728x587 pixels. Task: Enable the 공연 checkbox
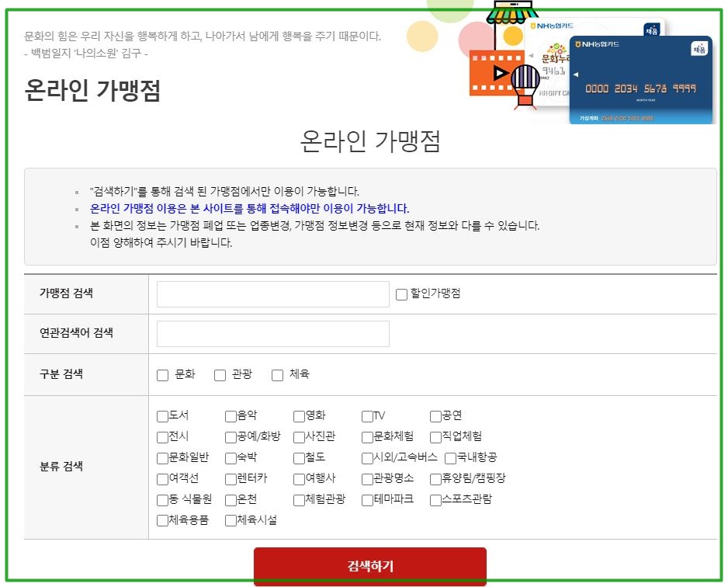pos(433,416)
